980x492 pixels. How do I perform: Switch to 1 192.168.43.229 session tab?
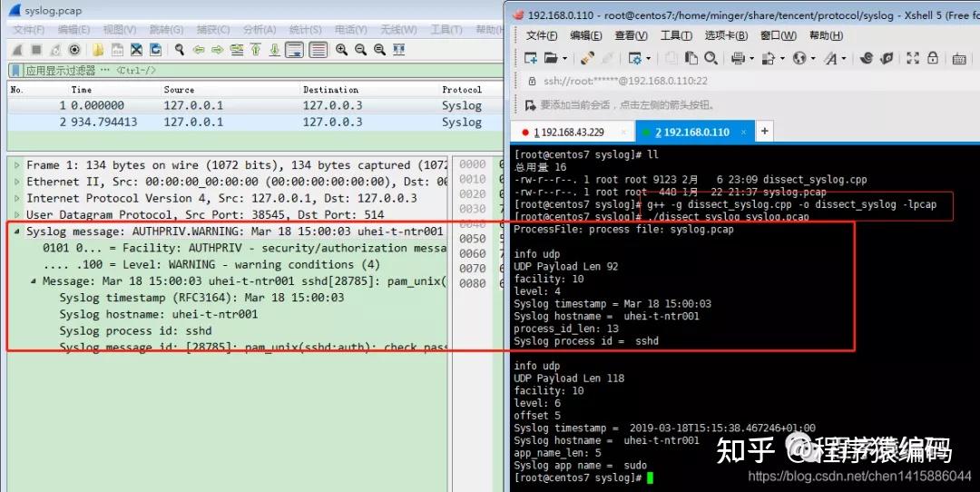tap(573, 132)
